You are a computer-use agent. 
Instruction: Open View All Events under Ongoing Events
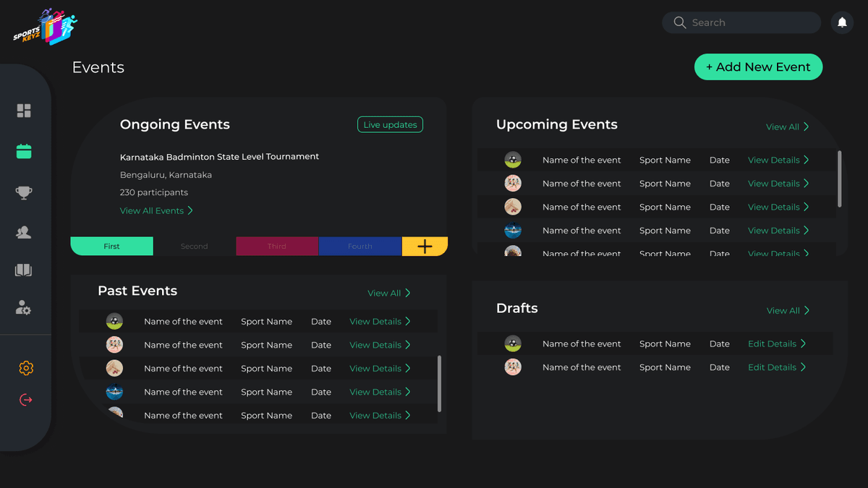coord(156,210)
